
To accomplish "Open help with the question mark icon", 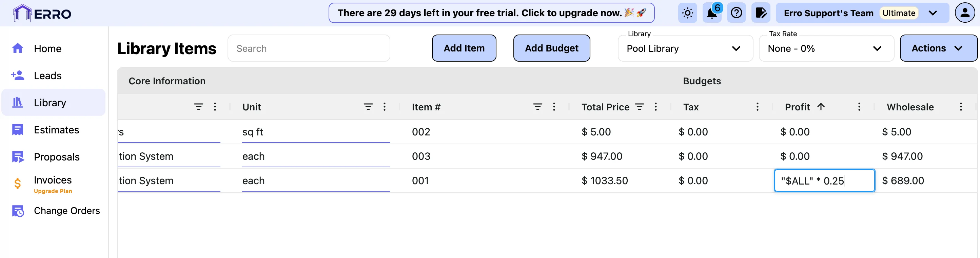I will (x=737, y=13).
